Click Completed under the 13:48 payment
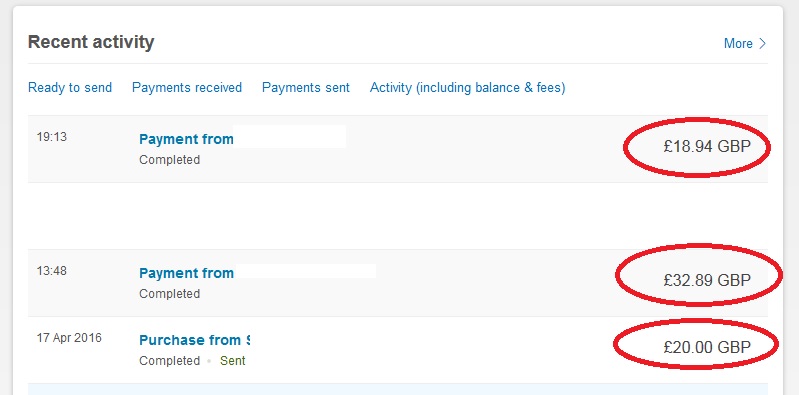The width and height of the screenshot is (799, 395). pos(169,294)
